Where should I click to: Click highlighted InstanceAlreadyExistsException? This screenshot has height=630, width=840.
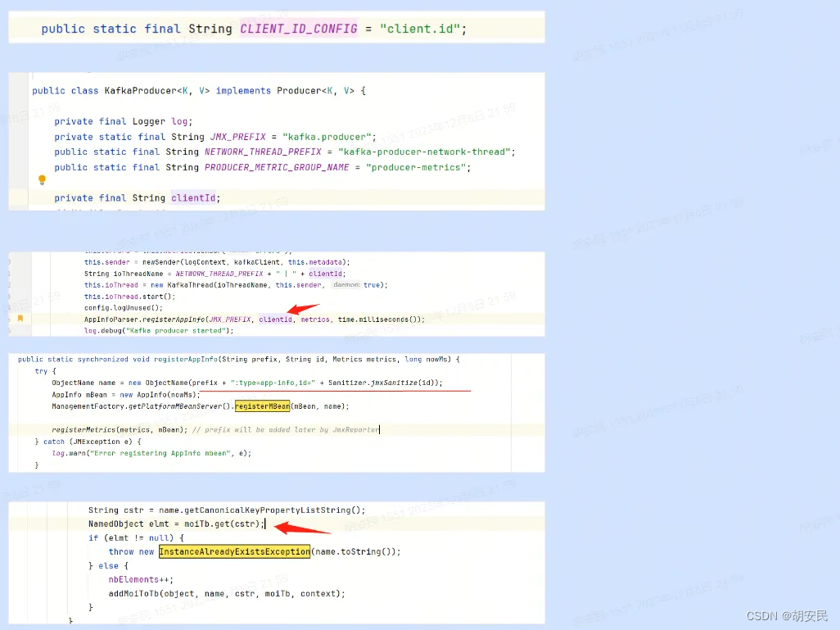[234, 551]
